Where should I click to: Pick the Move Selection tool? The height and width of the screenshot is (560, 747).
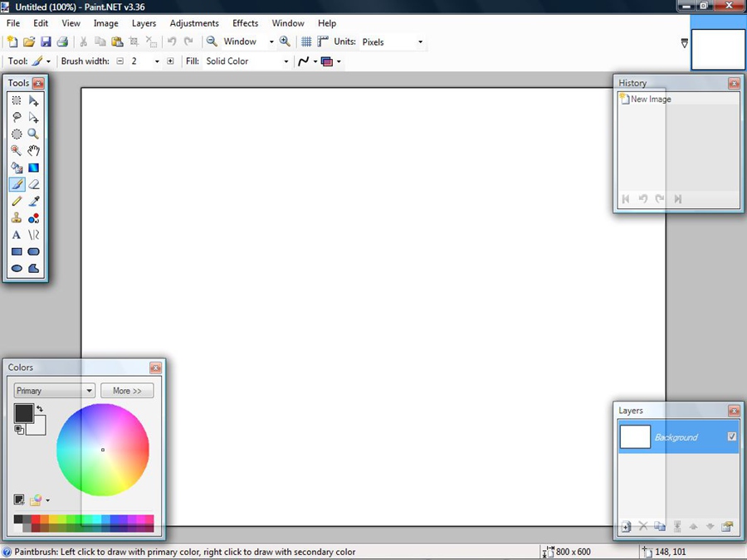[x=34, y=117]
